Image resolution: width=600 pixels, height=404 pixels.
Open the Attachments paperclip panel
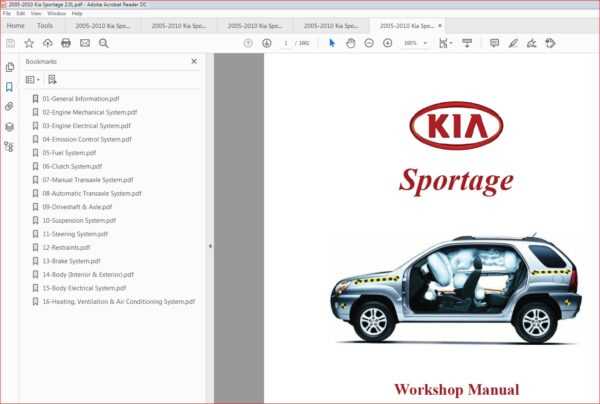pyautogui.click(x=10, y=106)
